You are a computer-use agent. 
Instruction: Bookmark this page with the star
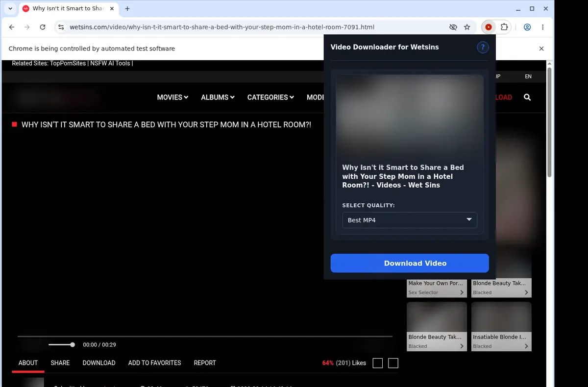coord(467,27)
